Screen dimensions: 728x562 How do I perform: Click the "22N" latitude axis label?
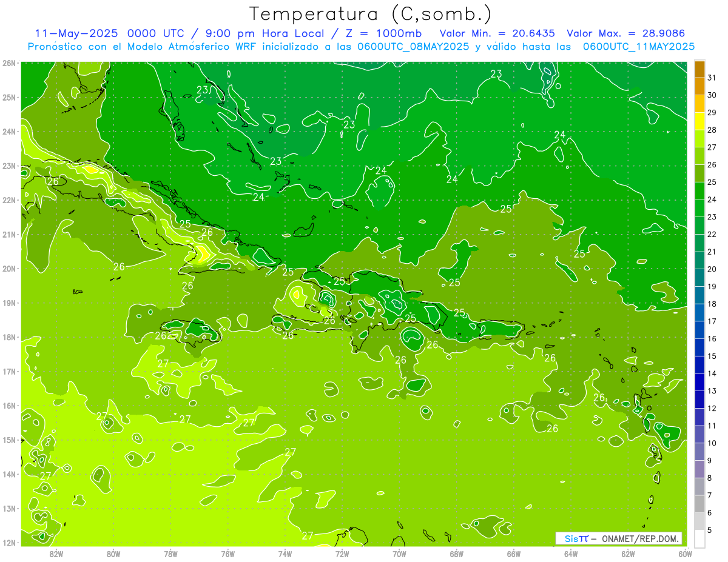[9, 200]
